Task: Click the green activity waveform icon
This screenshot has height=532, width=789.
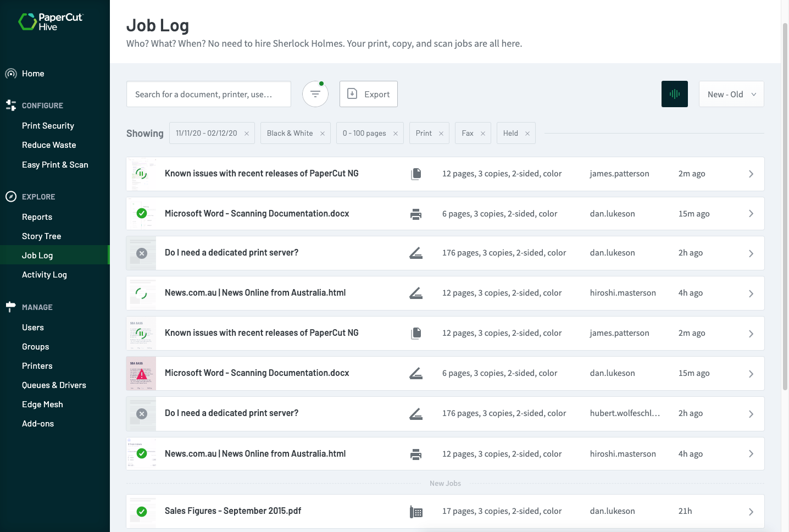Action: 674,94
